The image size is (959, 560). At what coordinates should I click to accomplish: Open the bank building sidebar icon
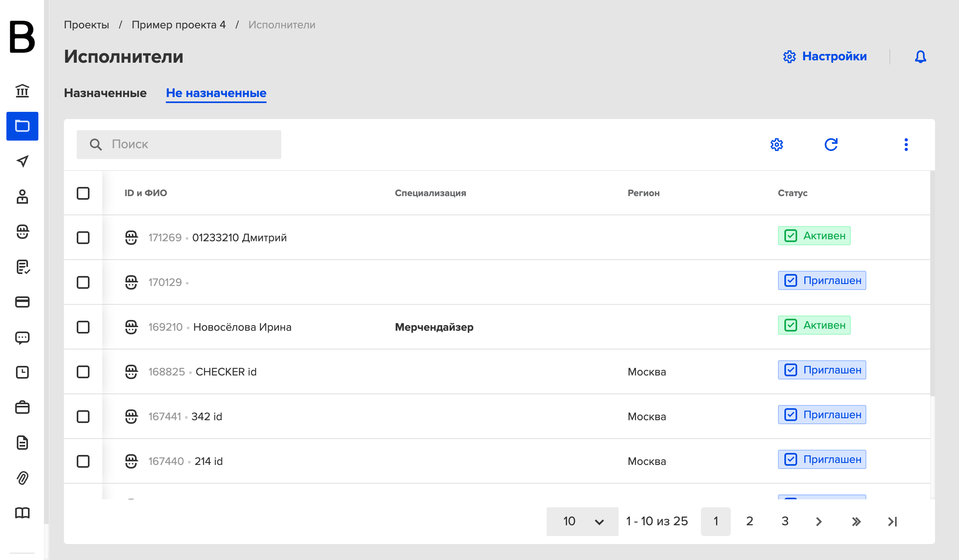coord(22,91)
